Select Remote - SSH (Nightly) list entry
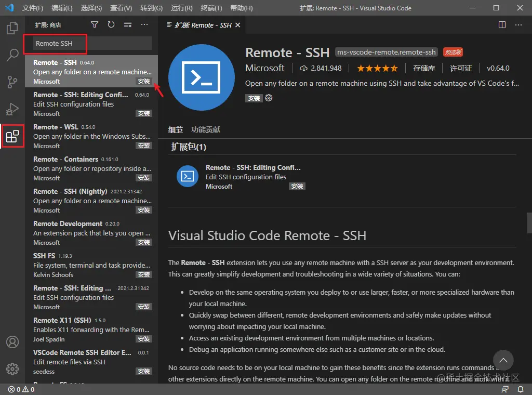Screen dimensions: 532x395 point(91,201)
